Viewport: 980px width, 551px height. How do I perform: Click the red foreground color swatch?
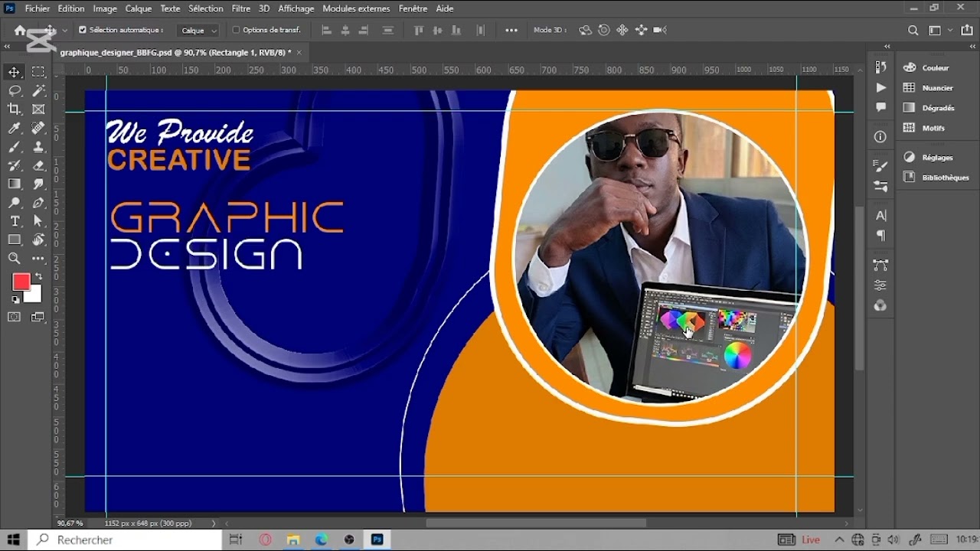tap(20, 282)
